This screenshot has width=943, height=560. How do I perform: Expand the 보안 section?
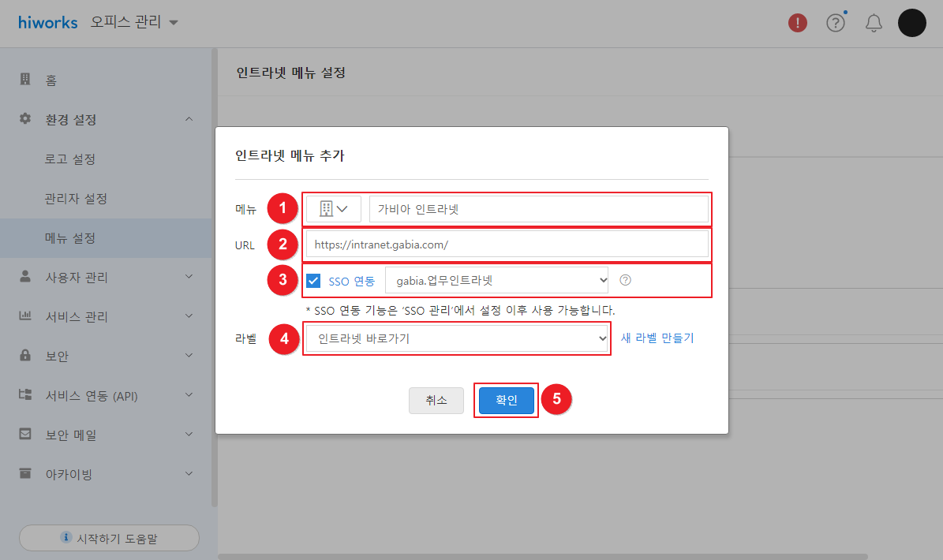coord(189,356)
